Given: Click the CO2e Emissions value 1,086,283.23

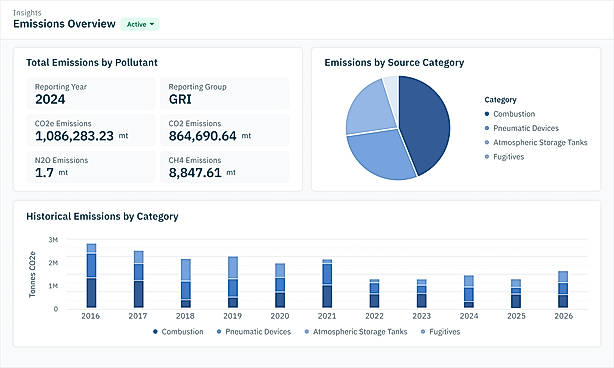Looking at the screenshot, I should point(74,136).
